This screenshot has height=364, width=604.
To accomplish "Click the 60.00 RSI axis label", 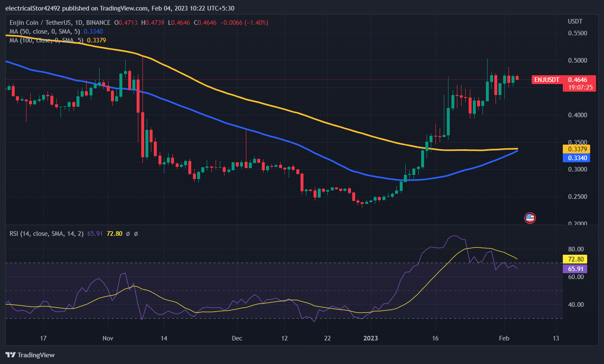I will (576, 277).
